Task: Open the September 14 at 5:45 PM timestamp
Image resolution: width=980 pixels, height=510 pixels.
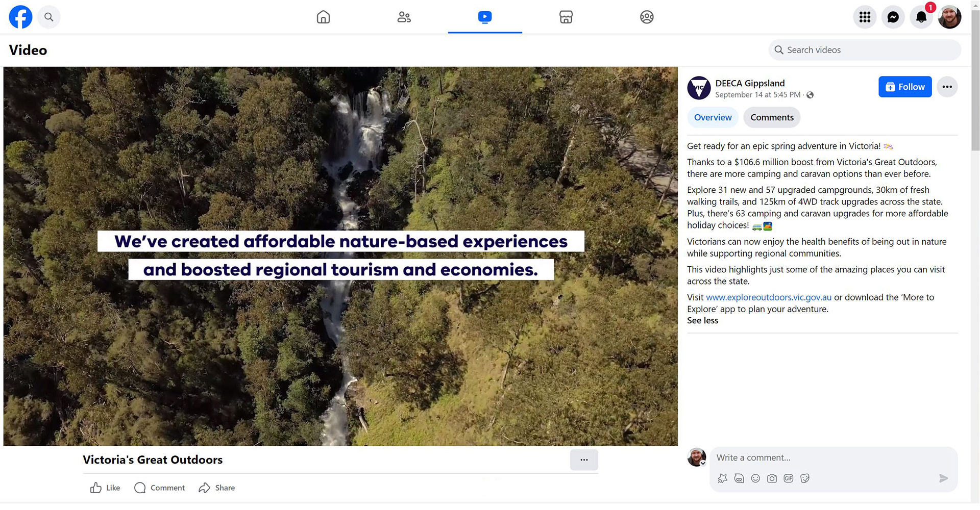Action: (x=757, y=95)
